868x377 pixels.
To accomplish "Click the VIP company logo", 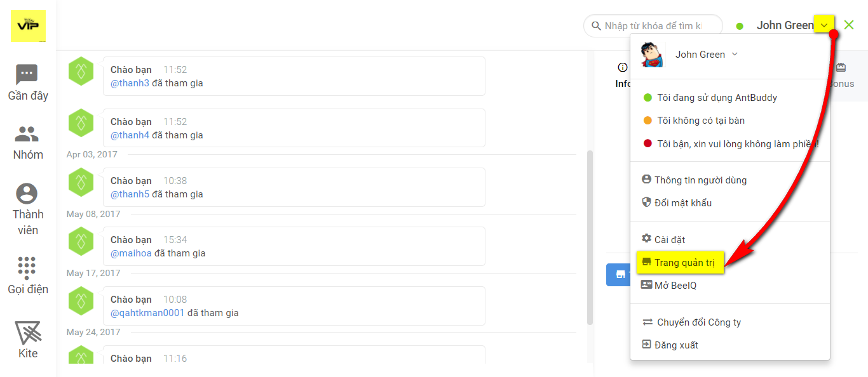I will [28, 25].
